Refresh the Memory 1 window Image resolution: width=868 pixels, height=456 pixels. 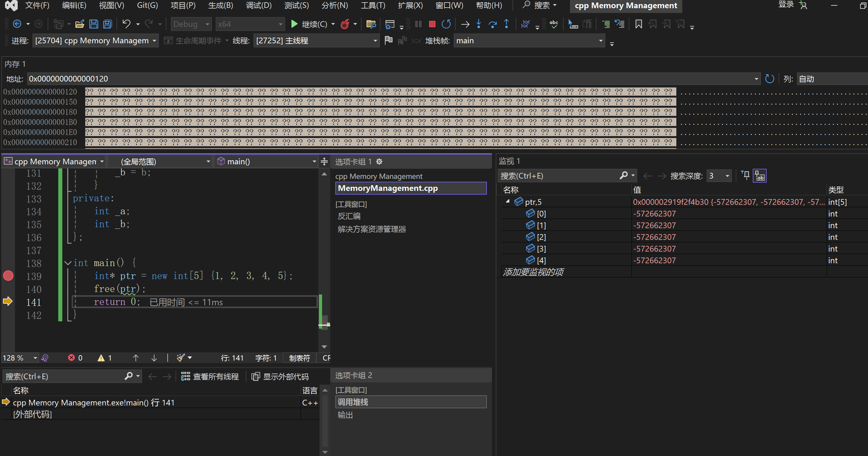769,79
